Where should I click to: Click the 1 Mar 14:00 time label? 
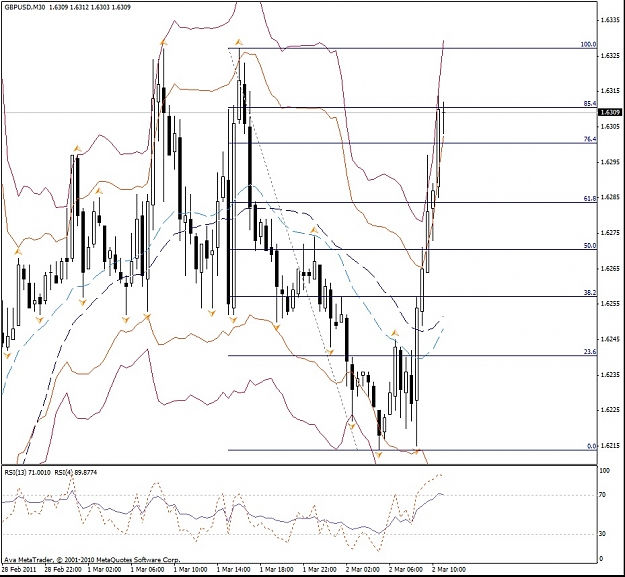point(234,569)
